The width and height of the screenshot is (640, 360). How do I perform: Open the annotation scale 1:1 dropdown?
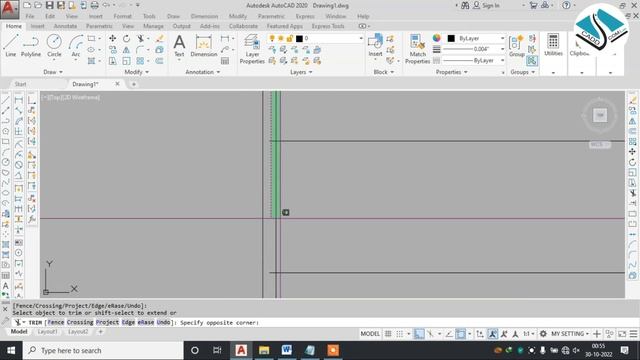click(x=529, y=334)
